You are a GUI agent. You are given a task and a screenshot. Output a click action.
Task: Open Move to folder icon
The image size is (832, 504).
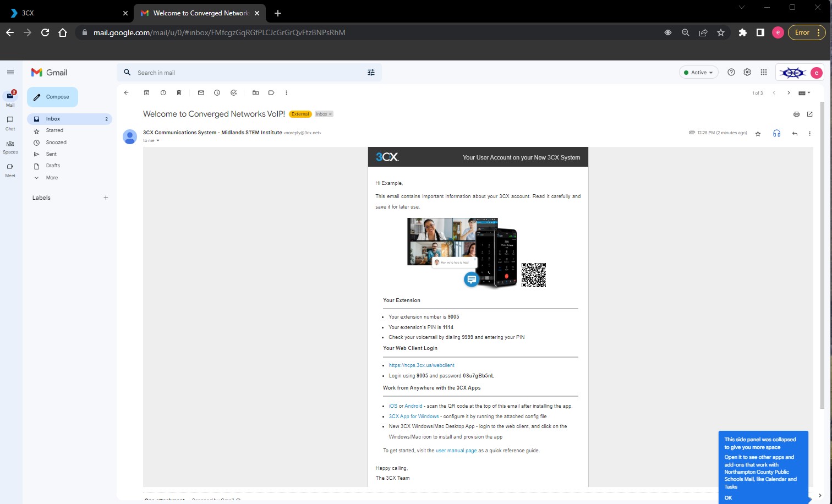click(255, 93)
